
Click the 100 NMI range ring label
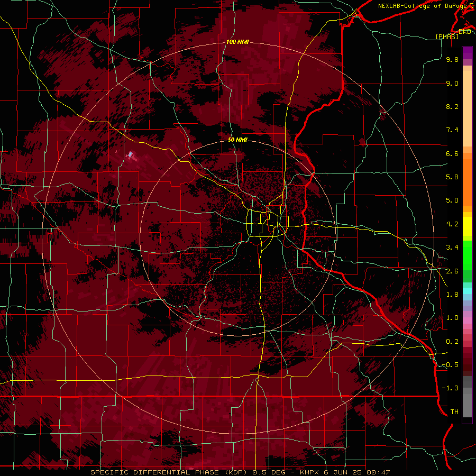237,42
